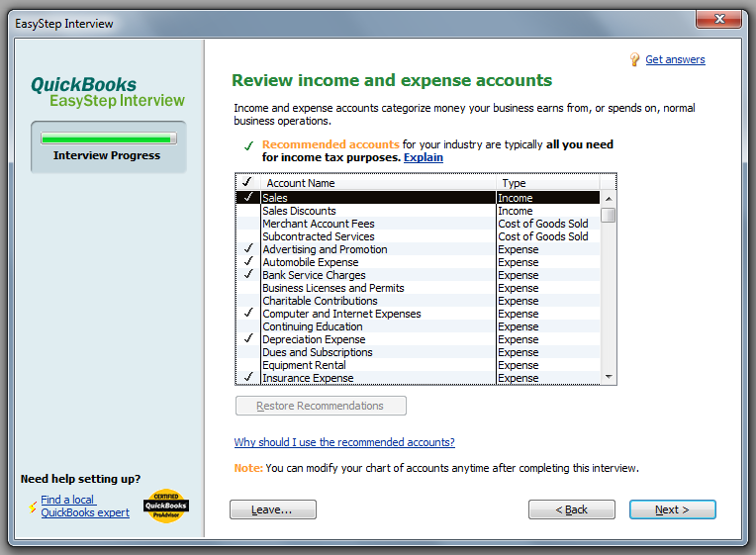Uncheck the Depreciation Expense account
The image size is (756, 555).
click(x=248, y=339)
